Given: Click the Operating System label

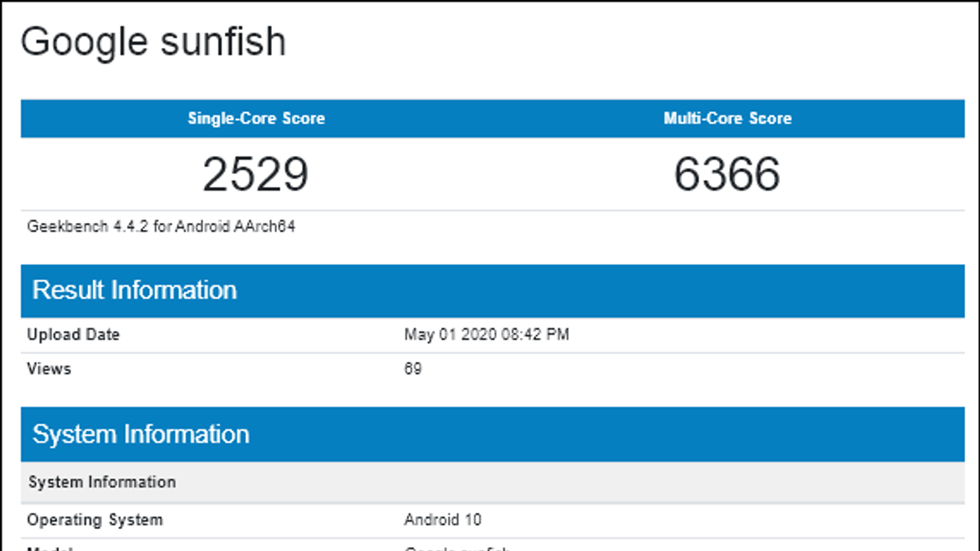Looking at the screenshot, I should pos(95,520).
